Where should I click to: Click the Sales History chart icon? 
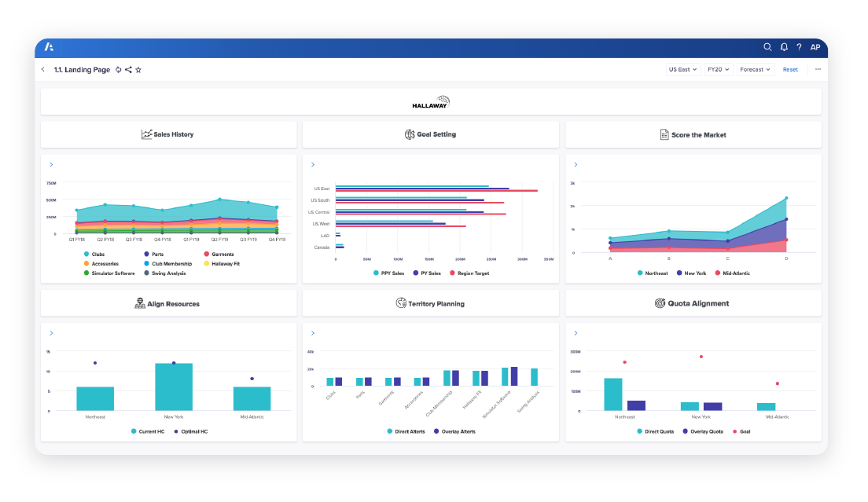click(147, 134)
